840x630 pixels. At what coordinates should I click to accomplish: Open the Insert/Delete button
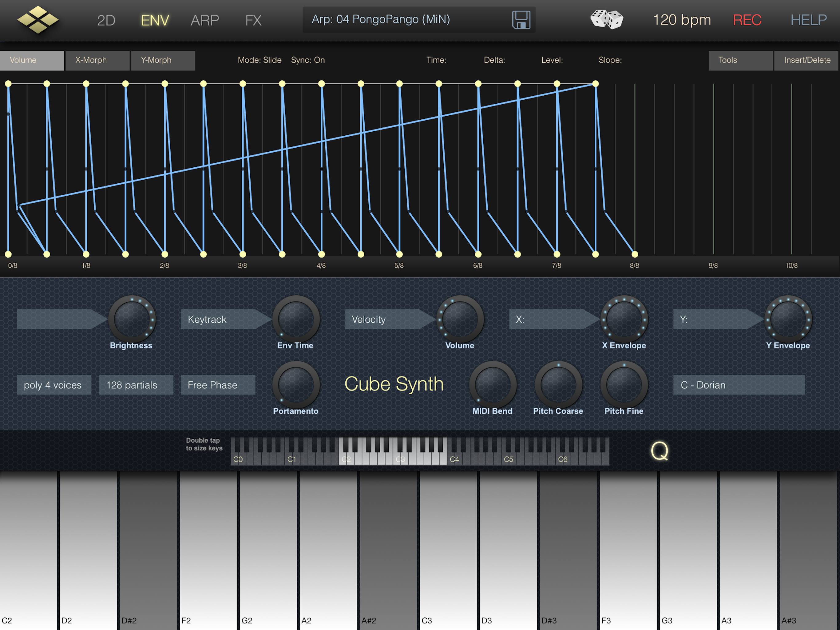(806, 60)
